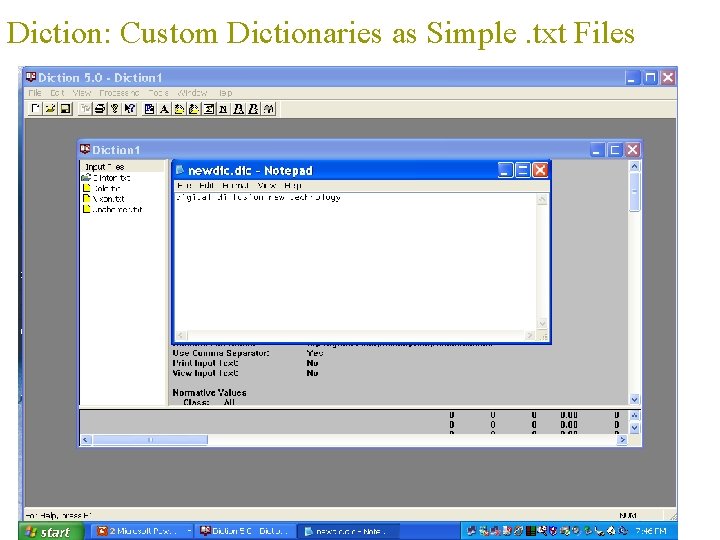Open the Processing menu in Diction 5.0
The width and height of the screenshot is (720, 540).
119,93
